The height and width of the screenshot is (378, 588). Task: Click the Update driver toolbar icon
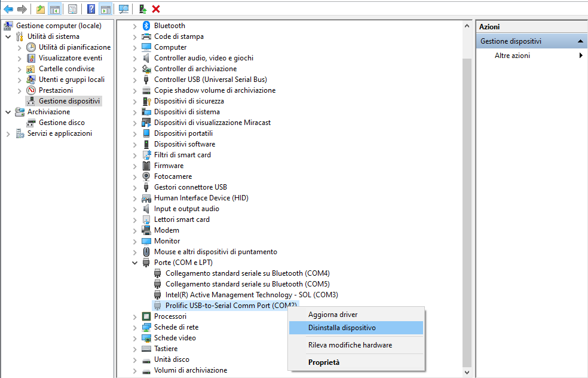coord(142,9)
